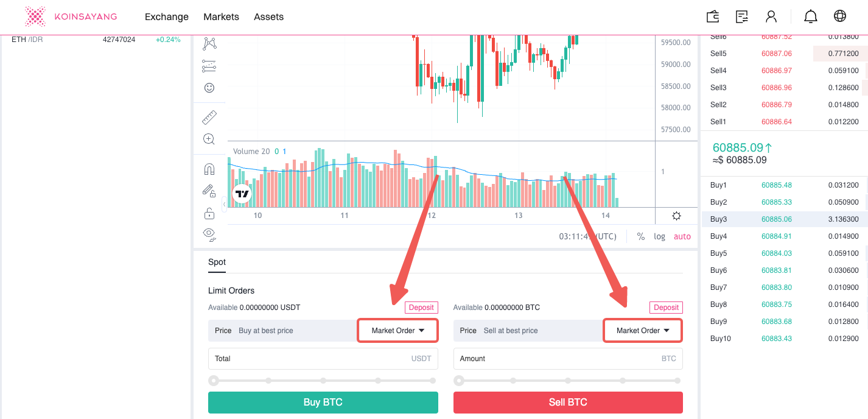This screenshot has height=419, width=868.
Task: Open the wallet icon in header
Action: pyautogui.click(x=713, y=16)
